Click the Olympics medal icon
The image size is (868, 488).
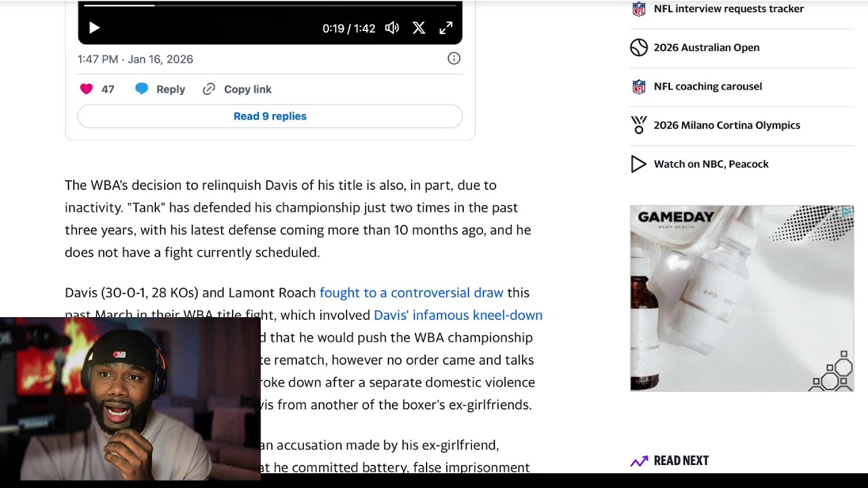click(x=639, y=125)
